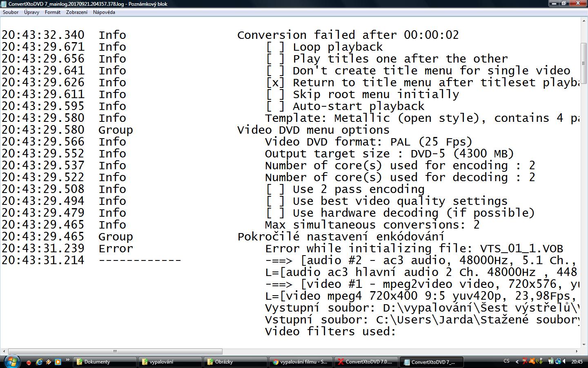Viewport: 588px width, 368px height.
Task: Click the 'Skip root menu initially' line
Action: pyautogui.click(x=362, y=94)
